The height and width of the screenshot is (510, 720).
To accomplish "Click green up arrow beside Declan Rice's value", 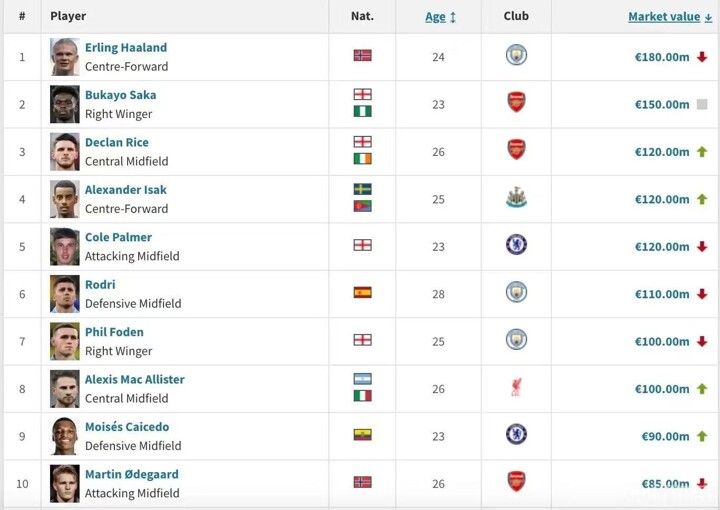I will [x=702, y=152].
